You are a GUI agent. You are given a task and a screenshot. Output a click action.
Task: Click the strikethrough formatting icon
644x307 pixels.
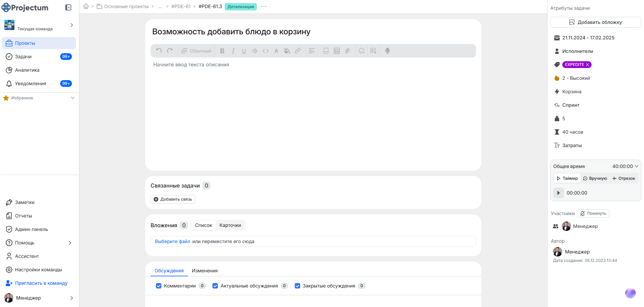click(x=255, y=50)
